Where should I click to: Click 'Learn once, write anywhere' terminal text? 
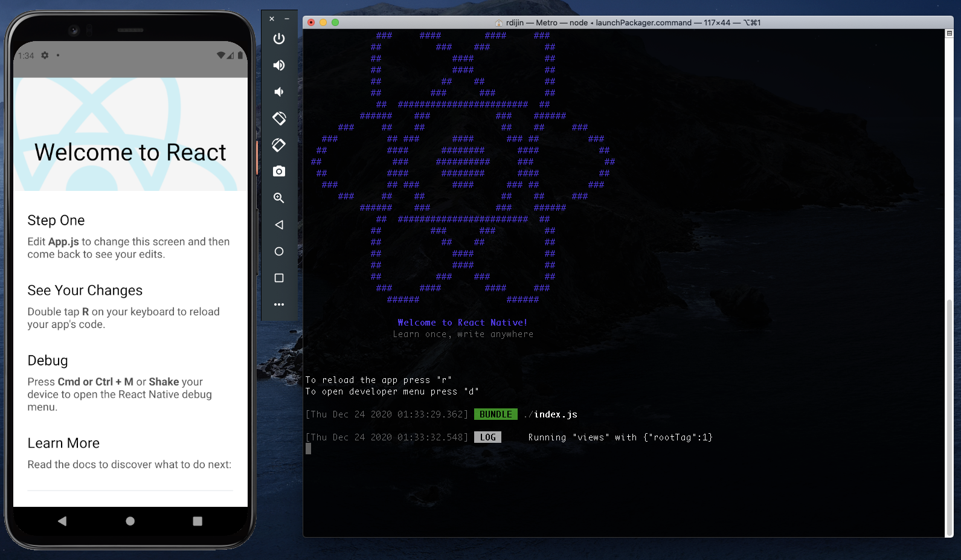463,334
